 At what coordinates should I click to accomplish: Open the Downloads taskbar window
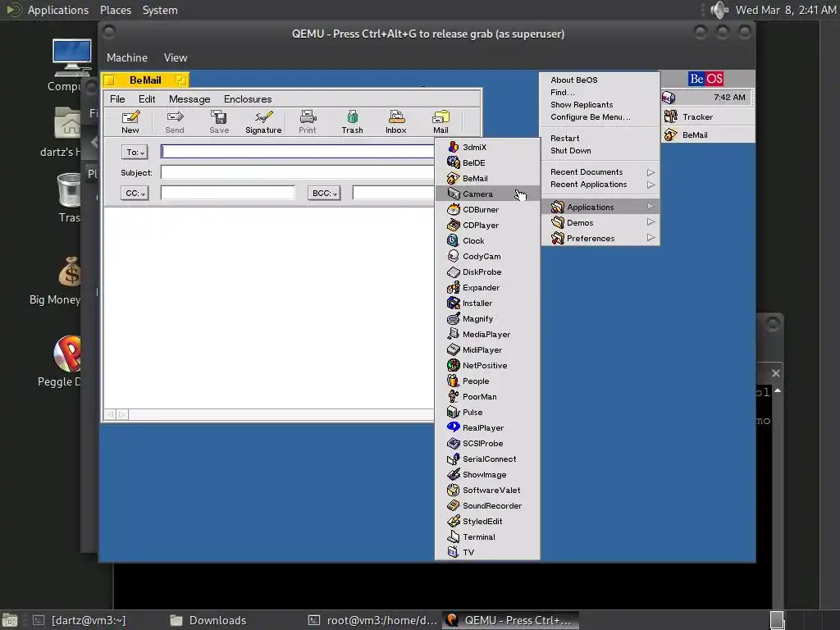point(208,620)
